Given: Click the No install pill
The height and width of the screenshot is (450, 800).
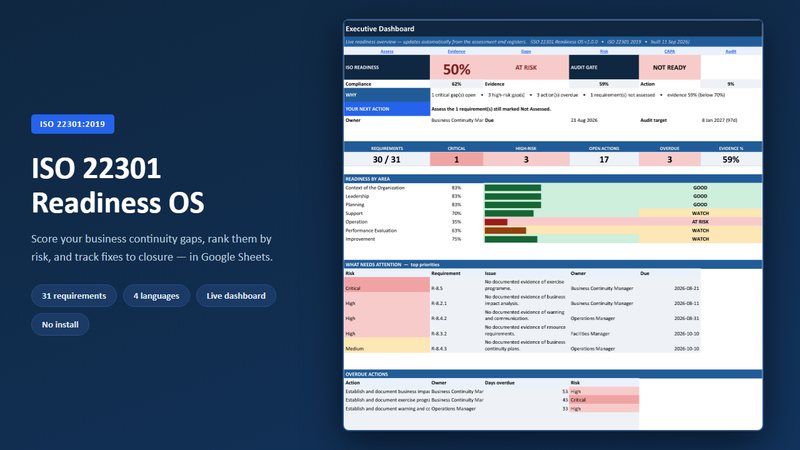Looking at the screenshot, I should pos(60,324).
